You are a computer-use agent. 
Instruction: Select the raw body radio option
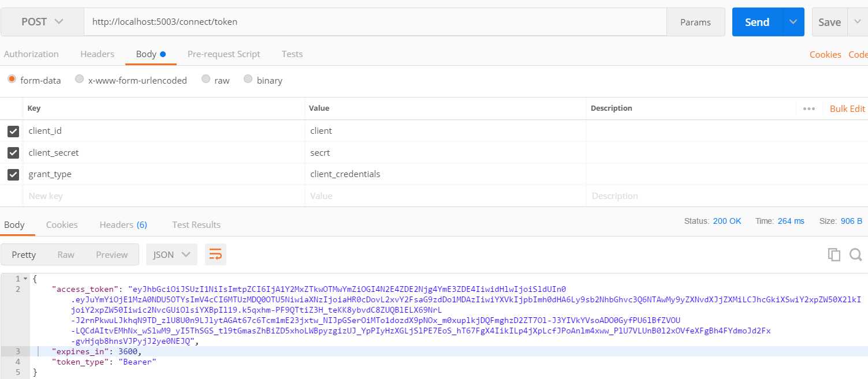pyautogui.click(x=206, y=80)
